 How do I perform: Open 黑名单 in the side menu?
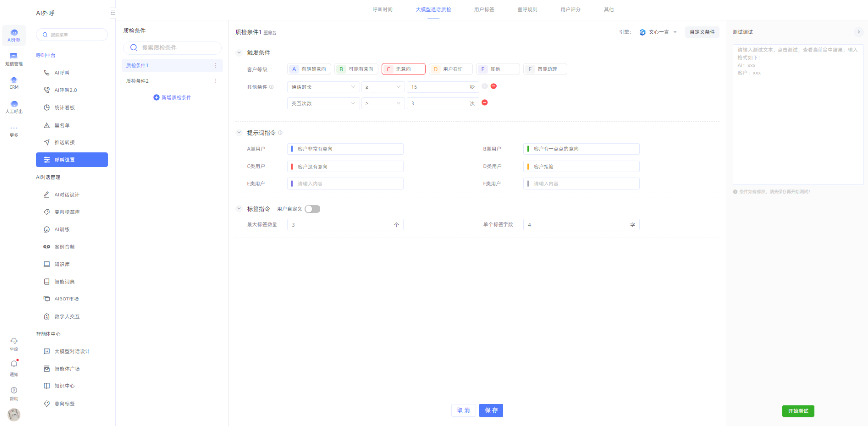(62, 125)
